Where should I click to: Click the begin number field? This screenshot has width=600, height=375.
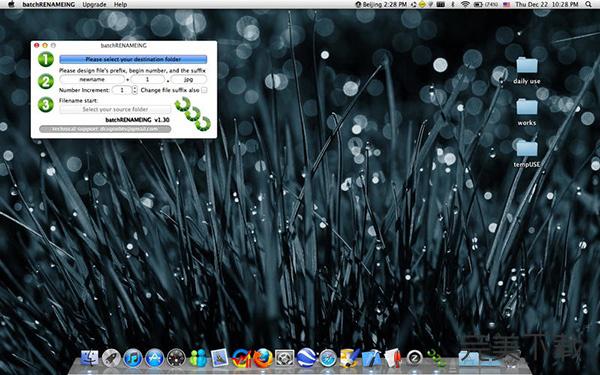coord(147,79)
